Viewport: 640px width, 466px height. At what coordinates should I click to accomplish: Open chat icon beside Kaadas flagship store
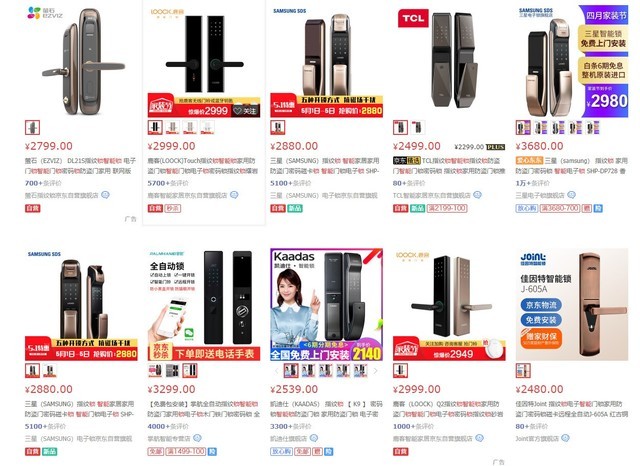tap(313, 438)
